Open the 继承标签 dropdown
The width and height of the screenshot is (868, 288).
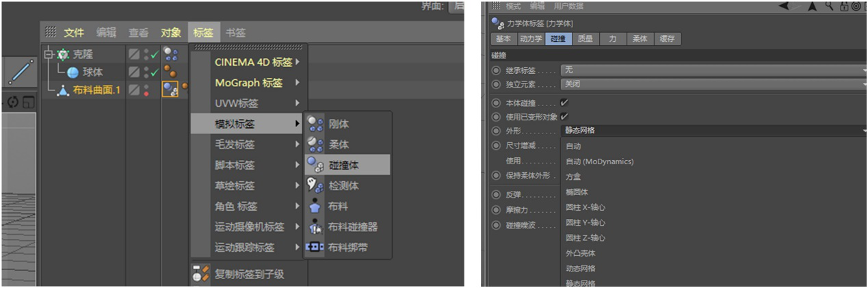click(713, 70)
